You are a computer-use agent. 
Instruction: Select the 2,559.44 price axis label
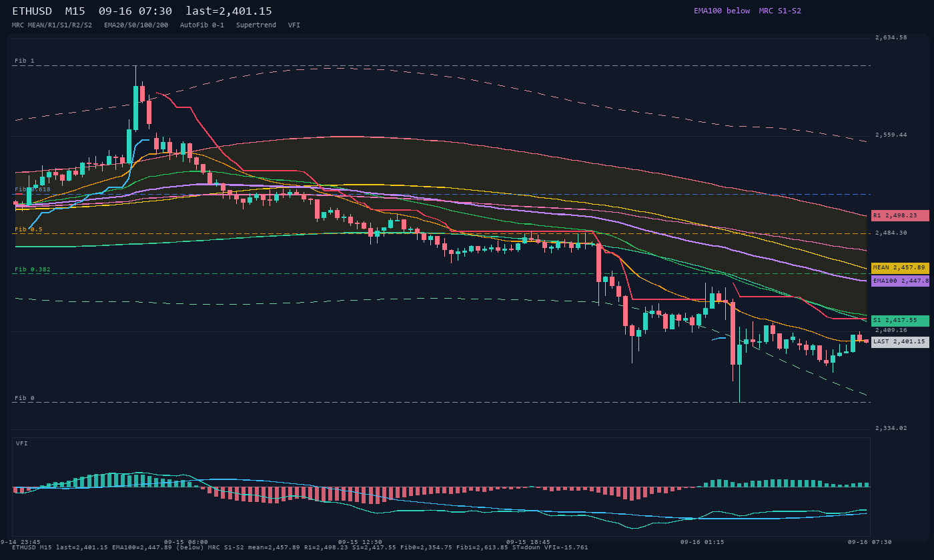[x=891, y=135]
